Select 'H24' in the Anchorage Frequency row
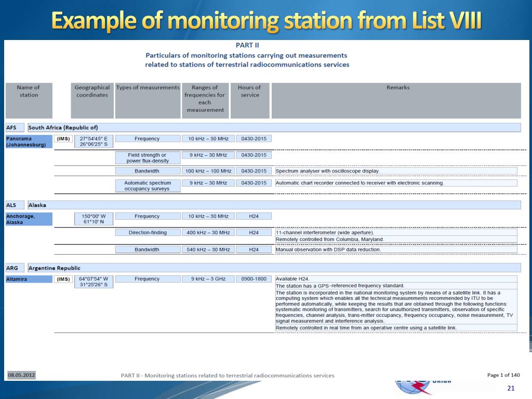 click(254, 216)
